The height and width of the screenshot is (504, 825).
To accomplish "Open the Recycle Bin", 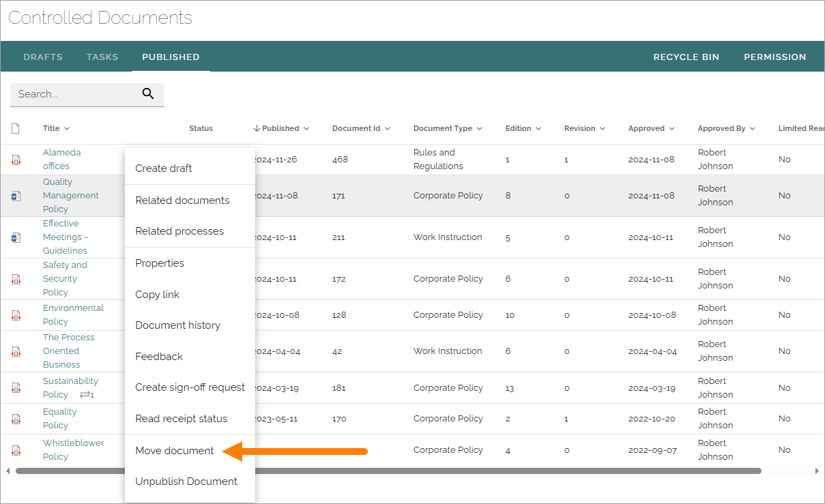I will (686, 57).
